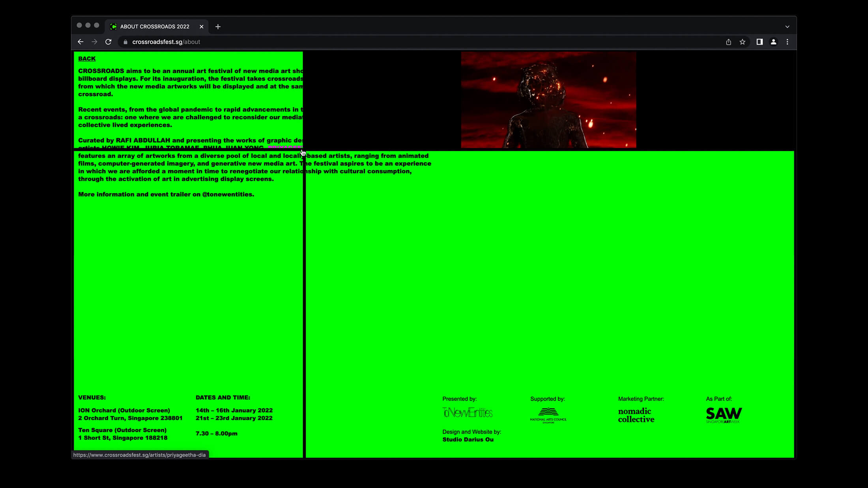This screenshot has height=488, width=868.
Task: Reload the page with refresh icon
Action: click(x=108, y=42)
